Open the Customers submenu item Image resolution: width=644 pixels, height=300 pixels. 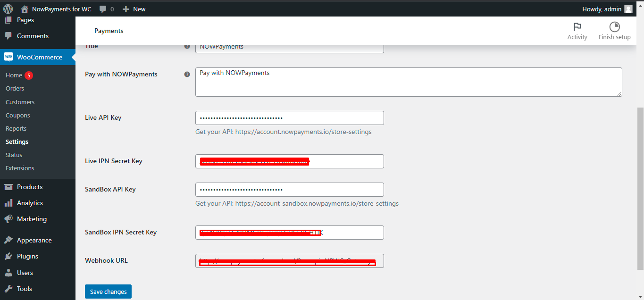point(20,102)
